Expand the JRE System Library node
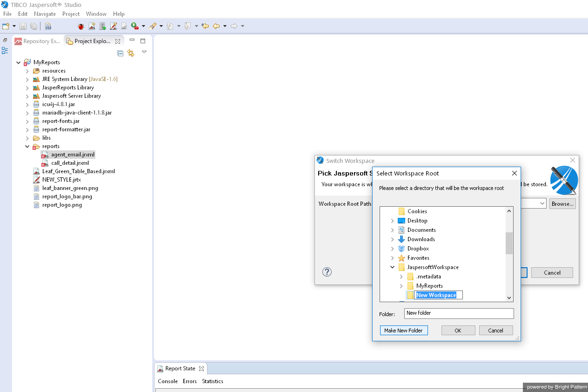588x392 pixels. pos(27,79)
